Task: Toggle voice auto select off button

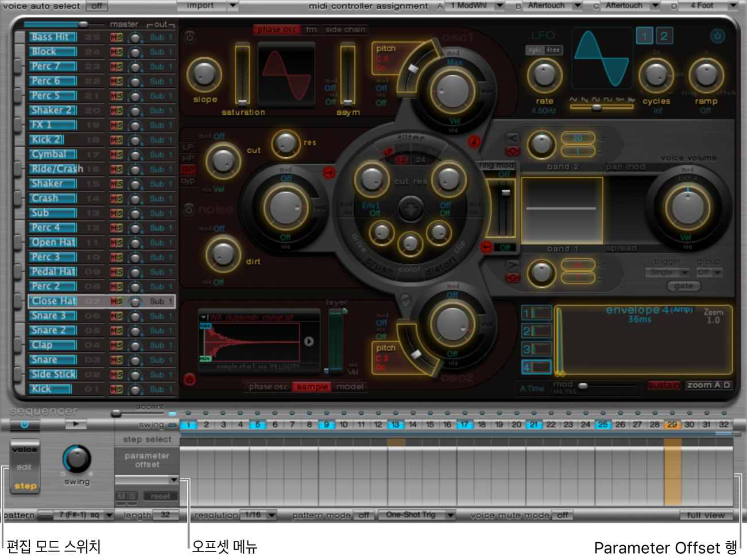Action: [x=96, y=6]
